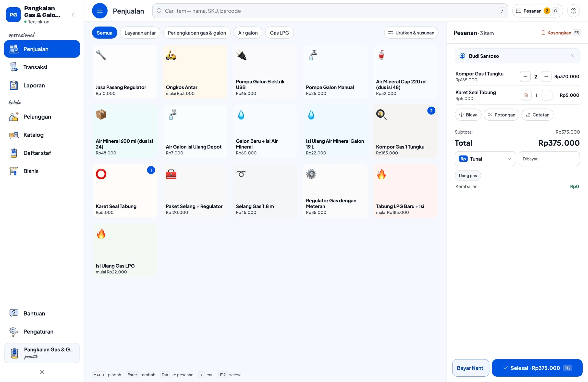Open Bisnis in sidebar

point(42,171)
